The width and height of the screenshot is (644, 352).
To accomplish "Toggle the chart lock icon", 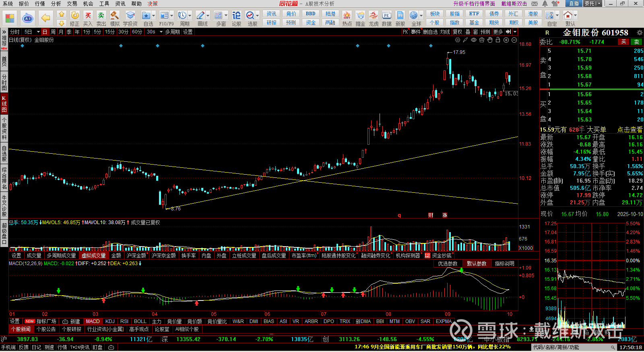I will pos(498,40).
